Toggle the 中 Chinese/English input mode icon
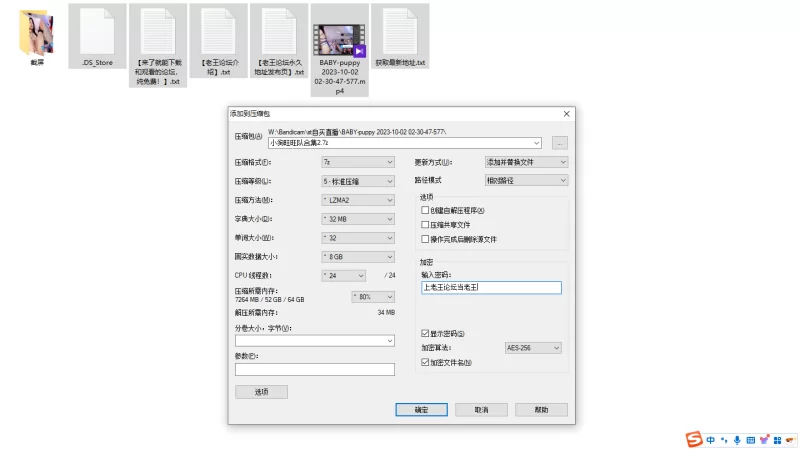The image size is (800, 453). point(710,440)
